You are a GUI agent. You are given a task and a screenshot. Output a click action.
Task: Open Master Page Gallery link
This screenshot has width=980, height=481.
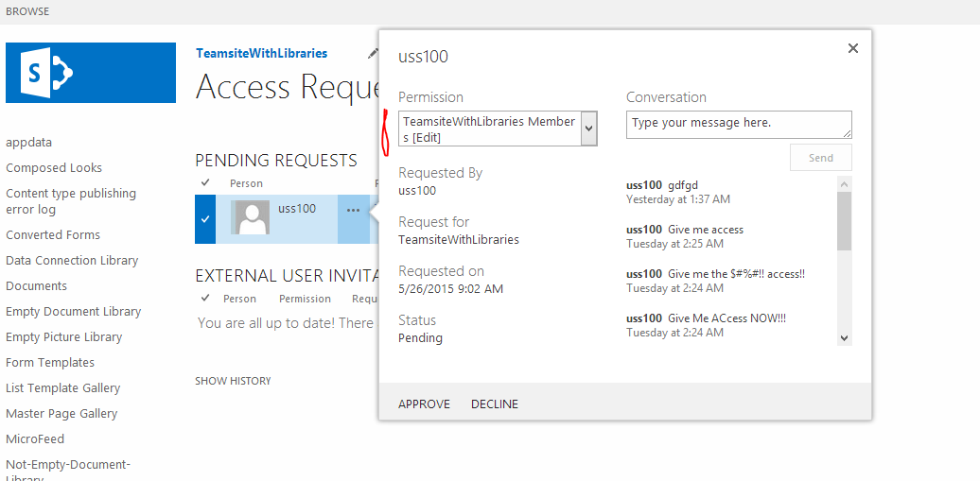tap(61, 414)
